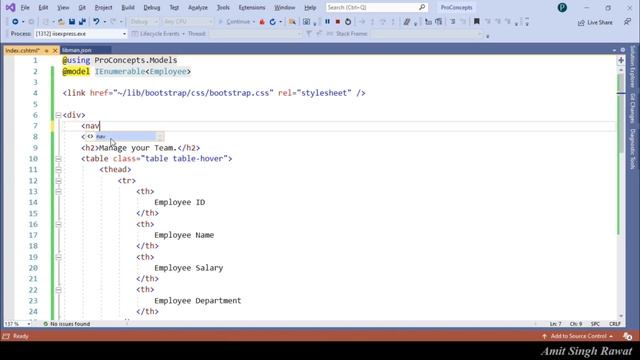
Task: Click the Save All icon
Action: tap(82, 22)
